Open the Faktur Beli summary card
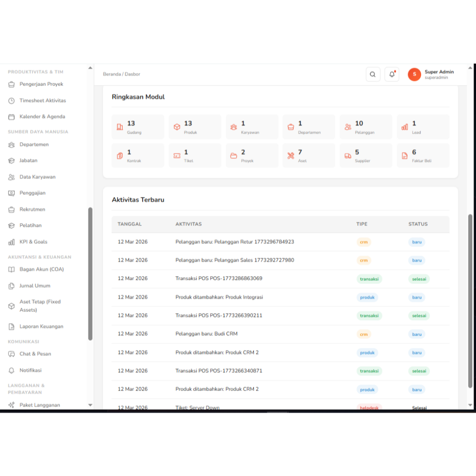The image size is (476, 476). tap(423, 155)
